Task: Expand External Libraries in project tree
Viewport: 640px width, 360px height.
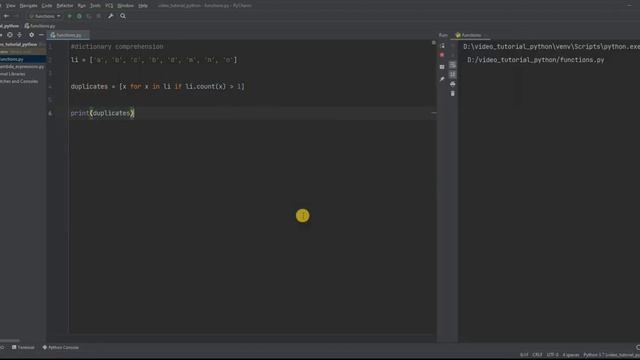Action: click(13, 74)
